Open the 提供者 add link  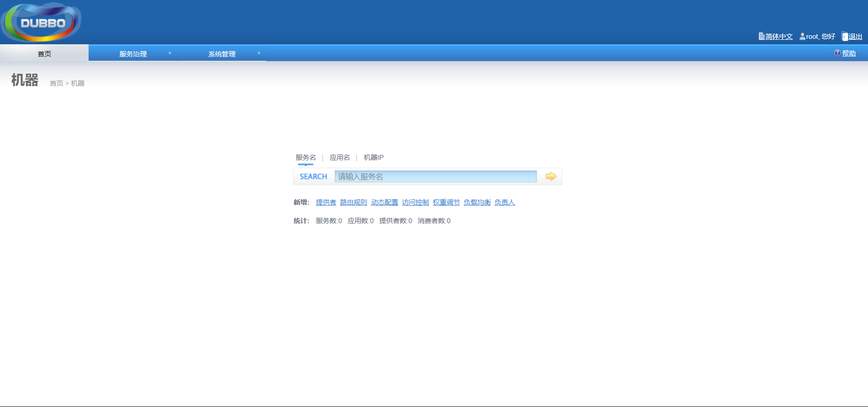tap(325, 202)
